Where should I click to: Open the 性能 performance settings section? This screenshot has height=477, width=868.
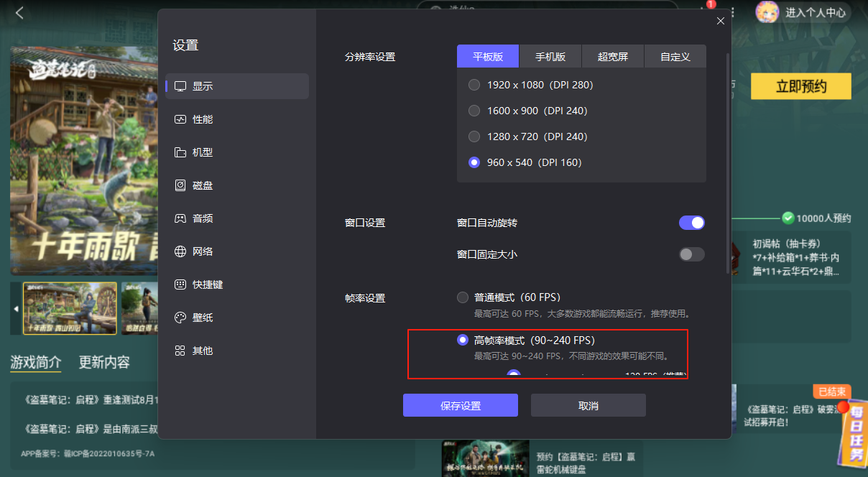237,119
